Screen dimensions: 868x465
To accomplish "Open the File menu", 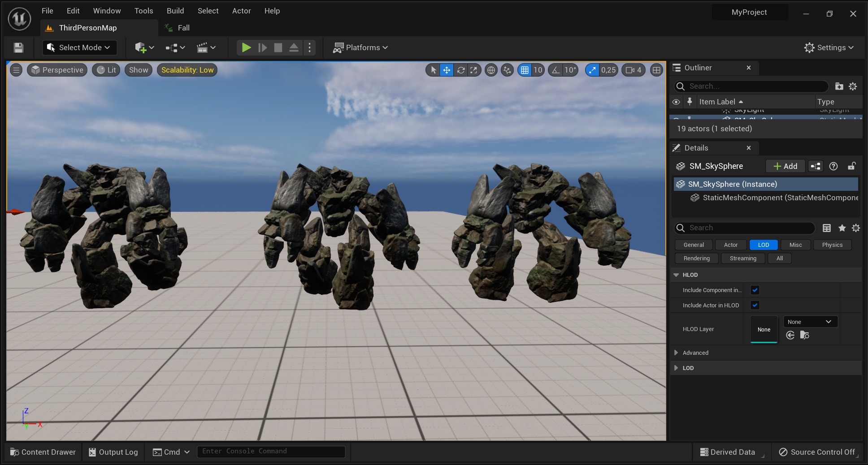I will [48, 11].
